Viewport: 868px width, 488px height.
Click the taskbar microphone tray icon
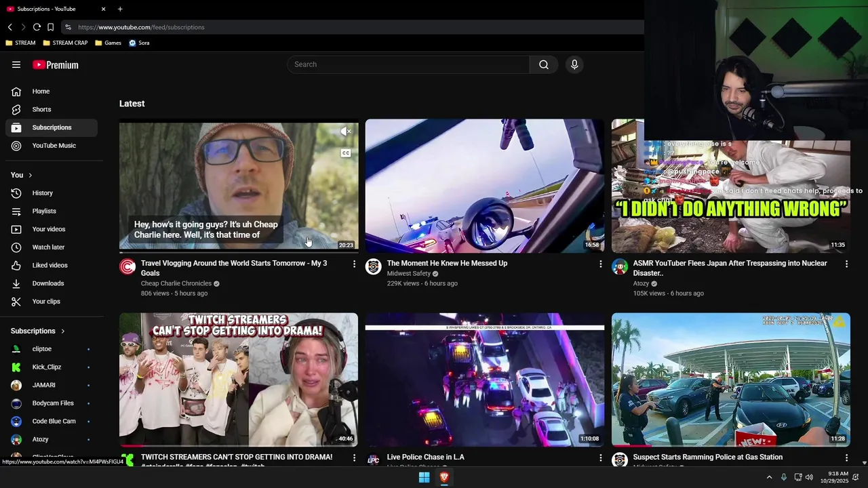click(x=784, y=477)
